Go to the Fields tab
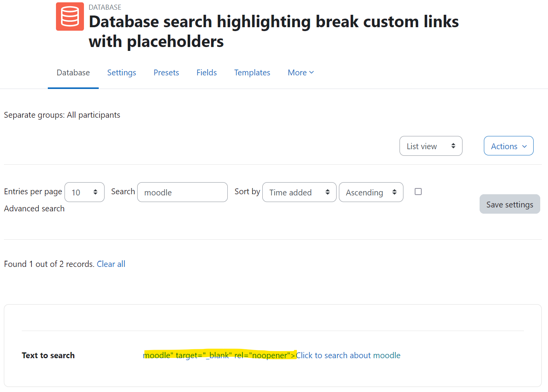The image size is (548, 392). (207, 73)
